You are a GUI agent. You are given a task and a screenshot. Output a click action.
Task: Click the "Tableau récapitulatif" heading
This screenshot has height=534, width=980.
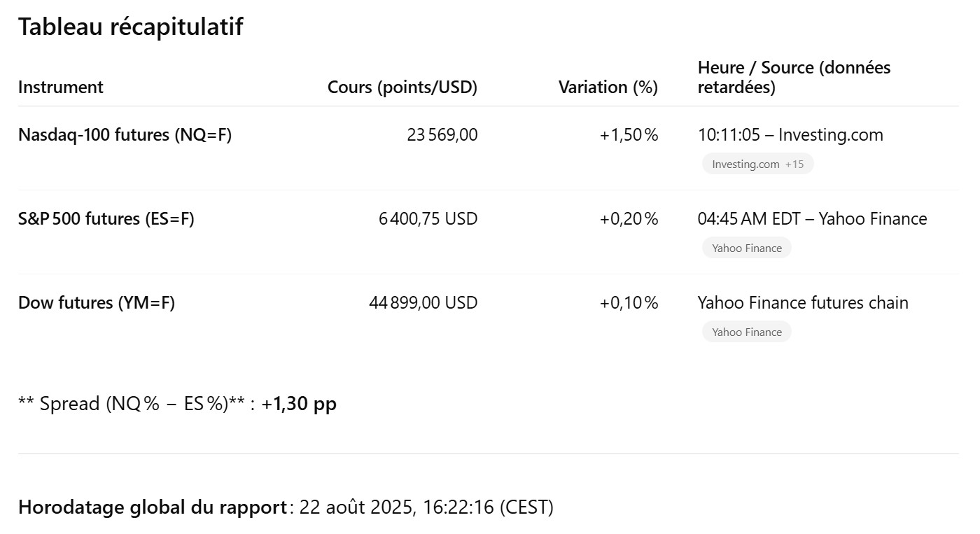[x=130, y=27]
